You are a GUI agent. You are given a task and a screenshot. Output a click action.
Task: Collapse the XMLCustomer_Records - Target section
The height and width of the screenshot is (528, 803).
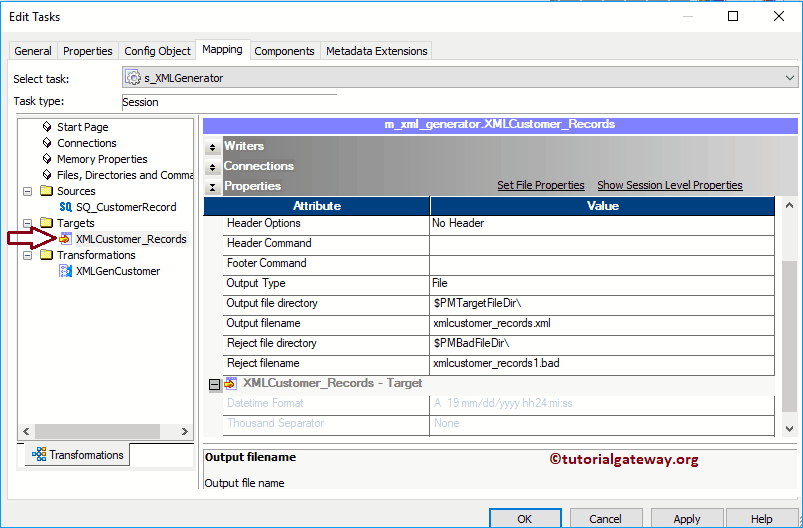[214, 384]
